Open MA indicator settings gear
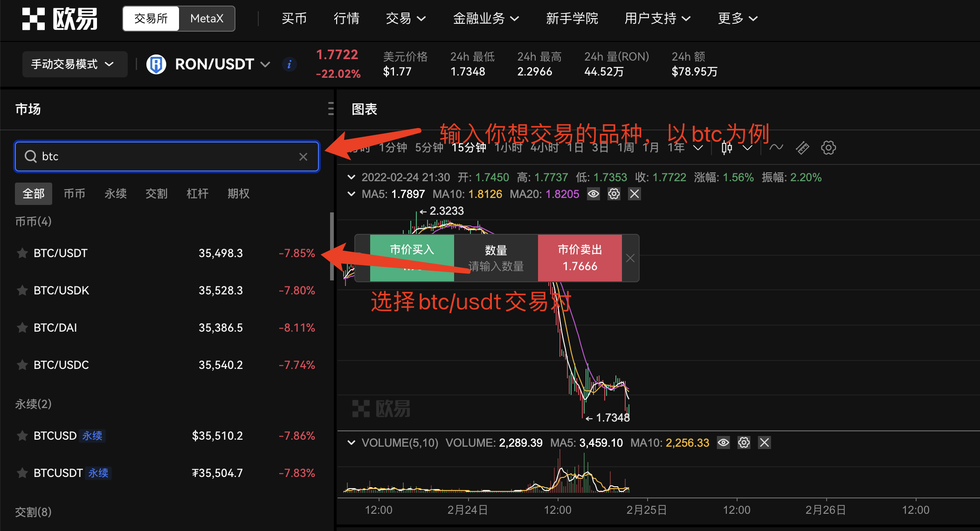This screenshot has height=531, width=980. pos(614,194)
